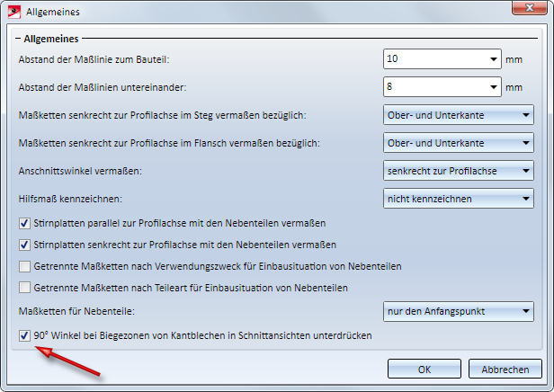Click label 'Maßketten für Nebenteile:'
Viewport: 554px width, 392px height.
76,311
